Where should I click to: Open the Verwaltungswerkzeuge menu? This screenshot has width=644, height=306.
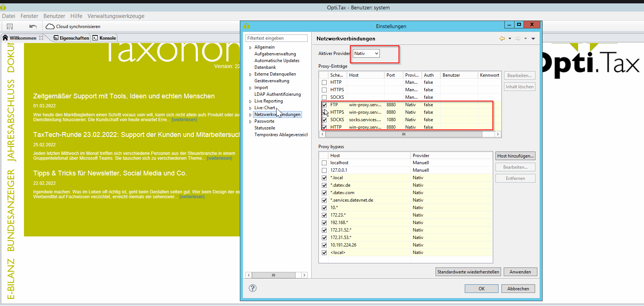click(116, 16)
